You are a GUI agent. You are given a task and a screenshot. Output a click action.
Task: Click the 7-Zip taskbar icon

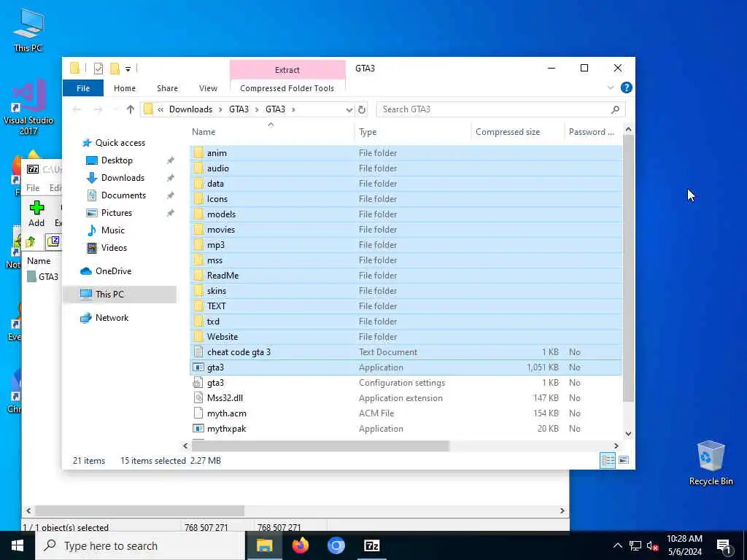pyautogui.click(x=371, y=545)
